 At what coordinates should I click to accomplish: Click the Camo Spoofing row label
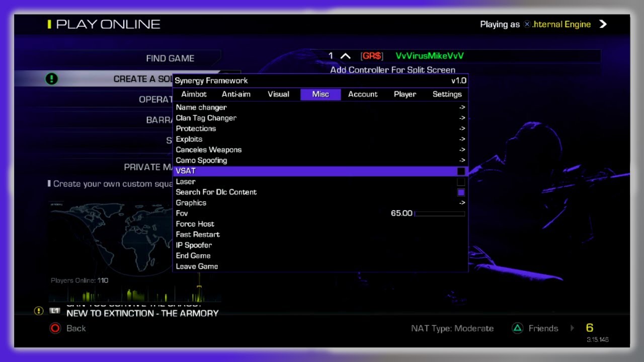pos(201,160)
